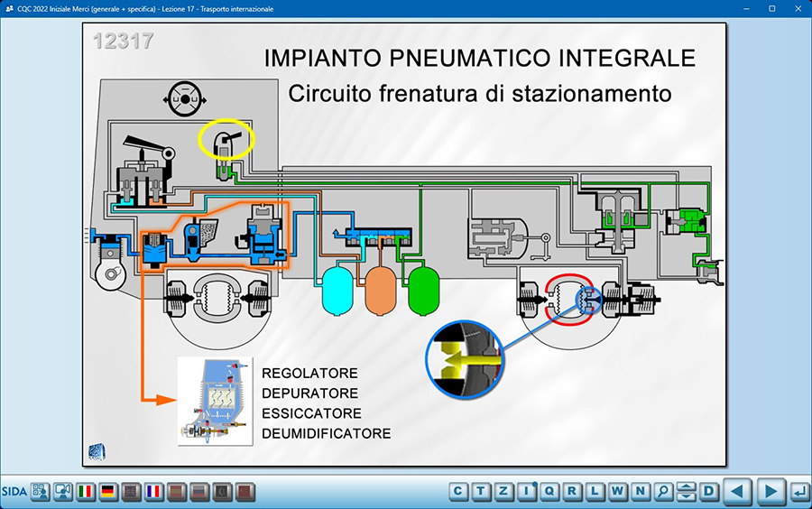Image resolution: width=812 pixels, height=509 pixels.
Task: Click the yellow-circled parking brake valve
Action: [227, 140]
